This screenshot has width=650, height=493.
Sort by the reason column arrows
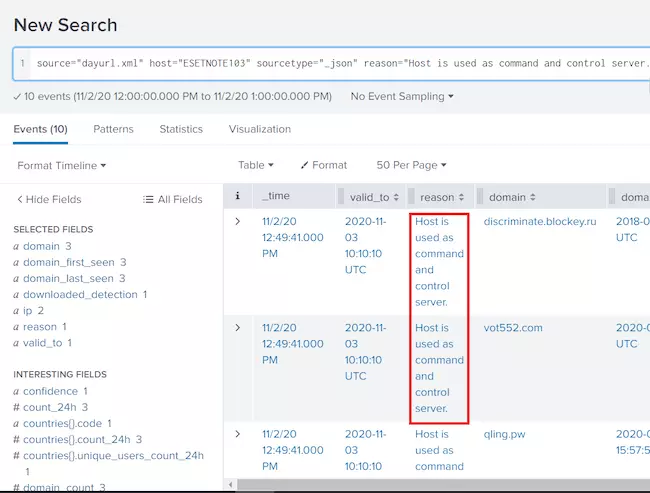point(461,197)
